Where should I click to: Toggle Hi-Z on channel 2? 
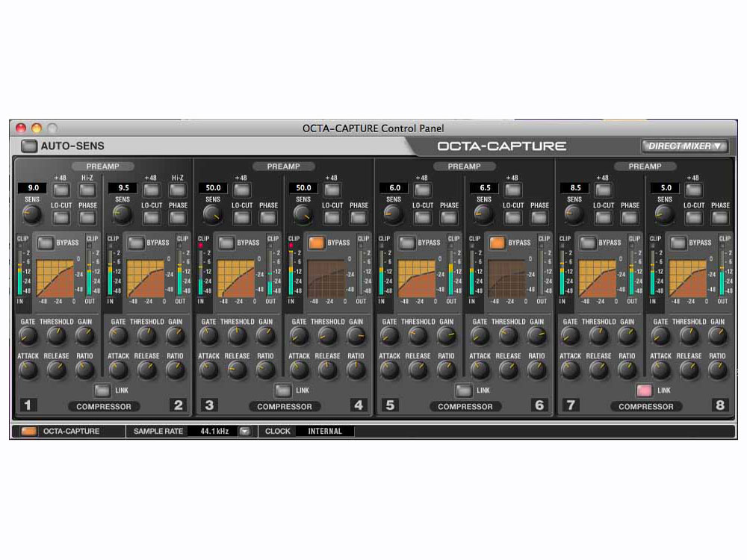178,190
